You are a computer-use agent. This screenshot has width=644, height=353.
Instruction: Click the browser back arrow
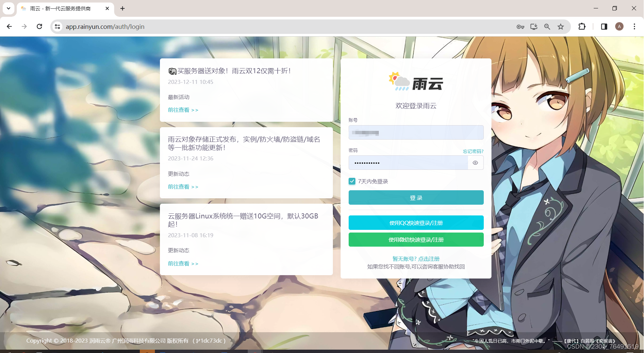tap(9, 27)
